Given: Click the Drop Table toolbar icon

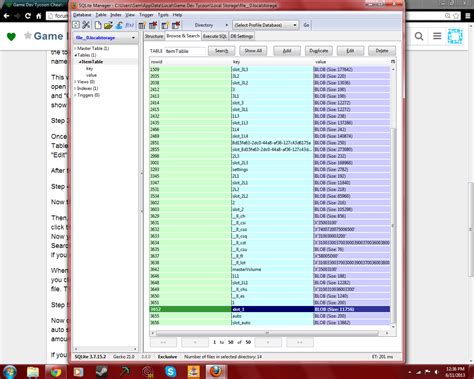Looking at the screenshot, I should (x=153, y=25).
